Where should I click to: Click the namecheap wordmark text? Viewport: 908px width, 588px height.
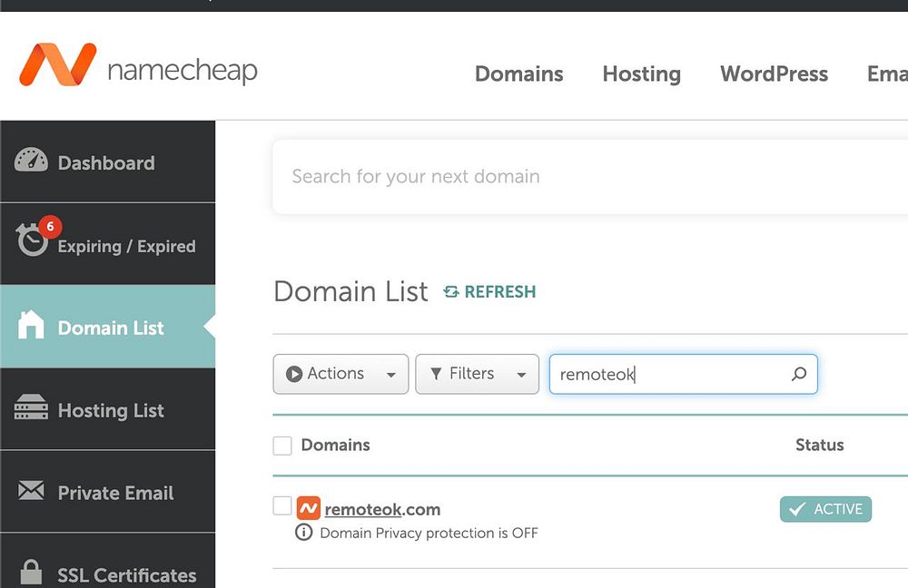pos(183,71)
